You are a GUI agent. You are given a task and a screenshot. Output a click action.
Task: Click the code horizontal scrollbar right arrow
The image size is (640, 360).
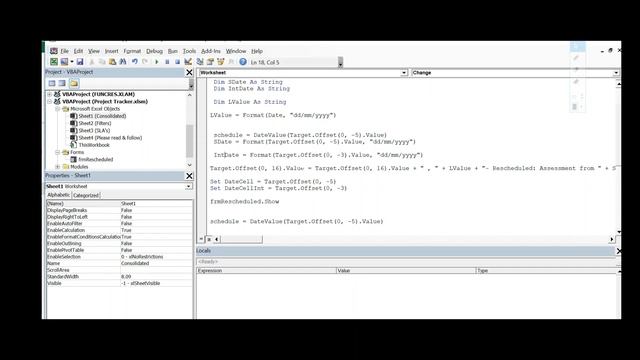pyautogui.click(x=611, y=239)
